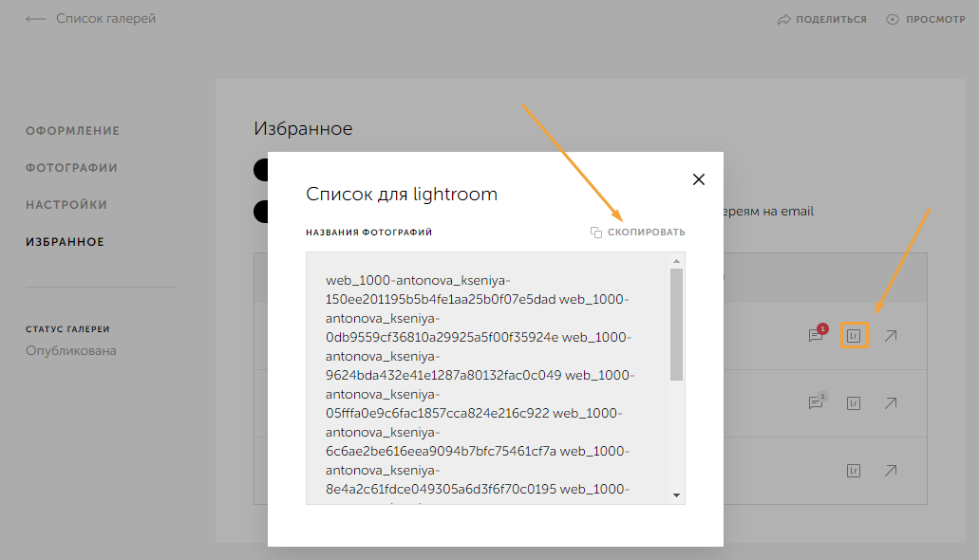Click the scrollbar down arrow in list

(676, 495)
